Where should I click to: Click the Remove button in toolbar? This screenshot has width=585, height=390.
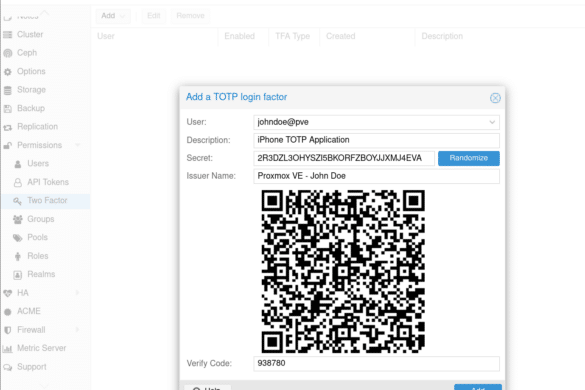coord(190,16)
